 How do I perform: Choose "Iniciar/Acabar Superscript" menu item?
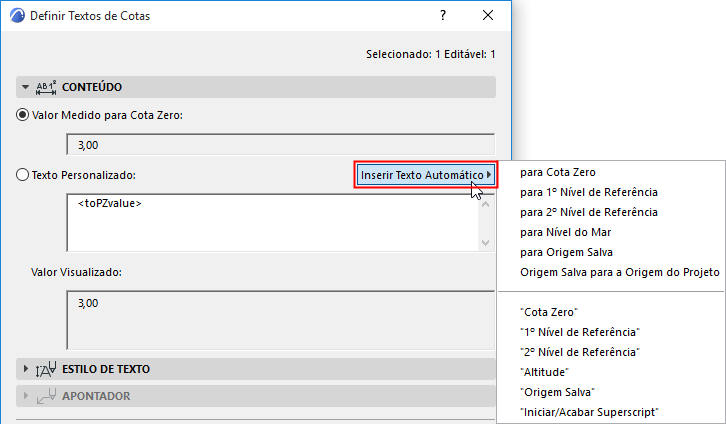pyautogui.click(x=588, y=412)
